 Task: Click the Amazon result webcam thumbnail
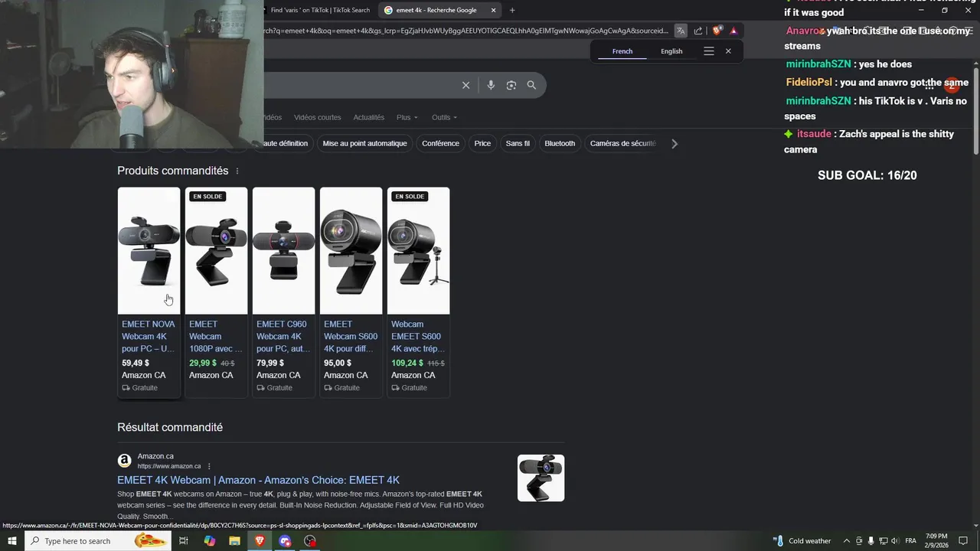pyautogui.click(x=541, y=478)
